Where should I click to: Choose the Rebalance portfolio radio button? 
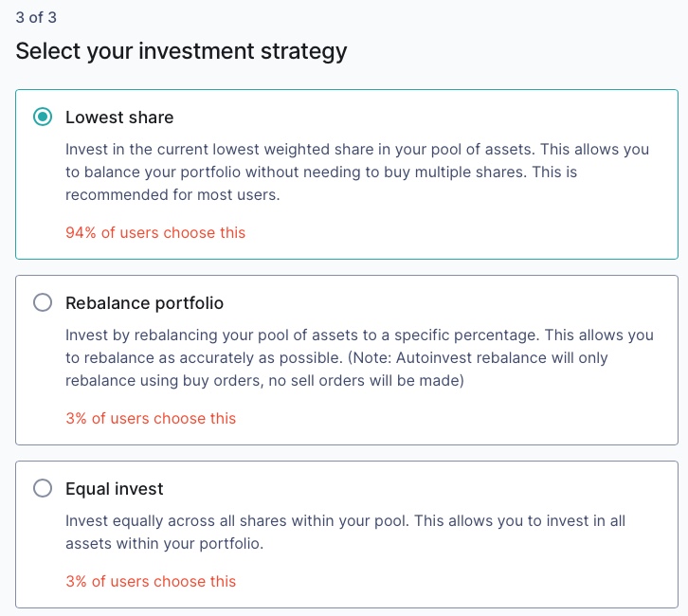[43, 303]
